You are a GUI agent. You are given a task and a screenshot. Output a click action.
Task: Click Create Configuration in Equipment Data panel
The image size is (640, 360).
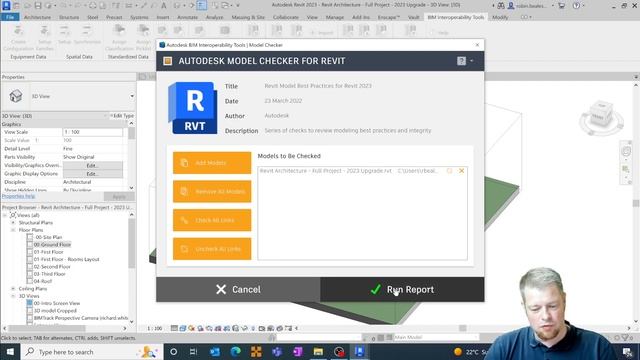point(18,38)
